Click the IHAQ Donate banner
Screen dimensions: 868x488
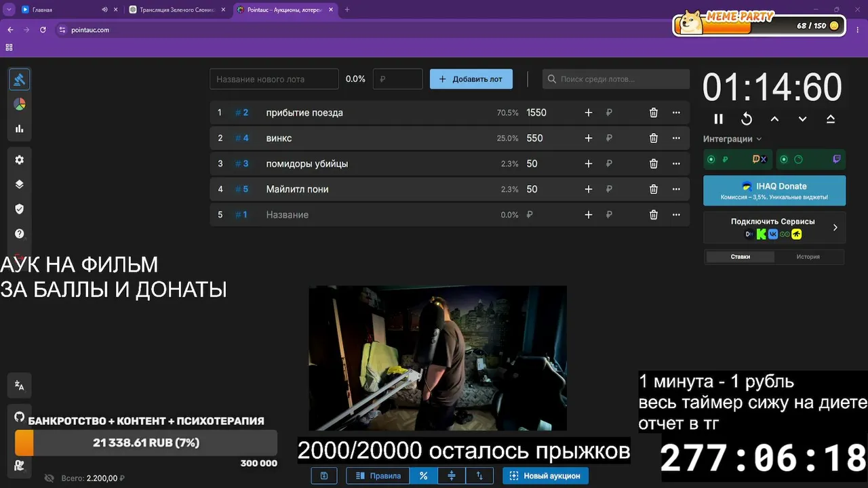pos(774,190)
